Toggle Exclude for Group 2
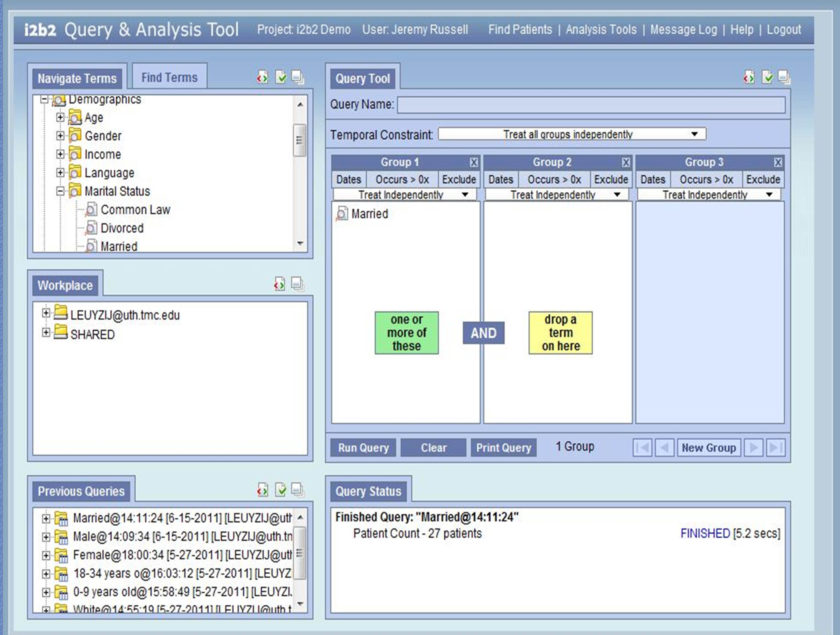The image size is (840, 635). click(611, 179)
